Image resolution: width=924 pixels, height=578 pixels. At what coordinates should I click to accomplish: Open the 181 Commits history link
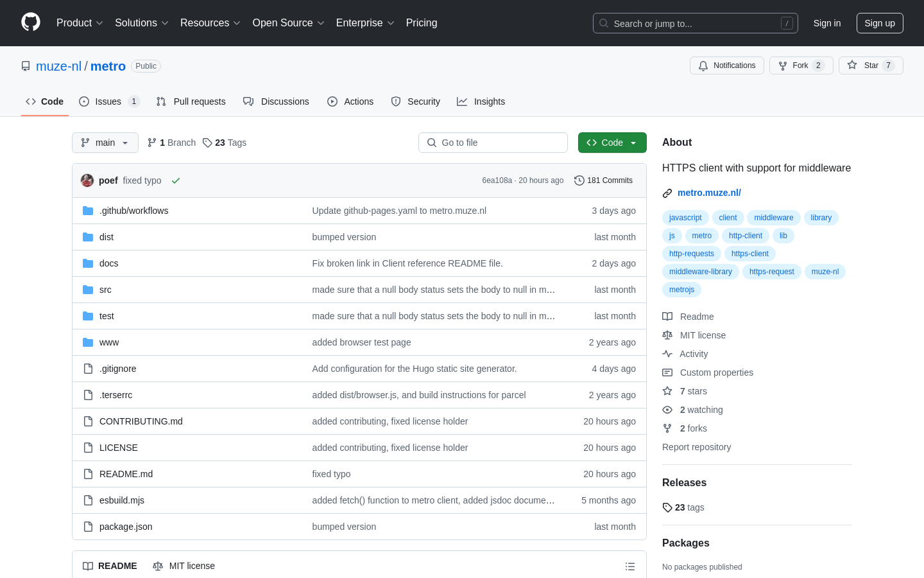603,180
